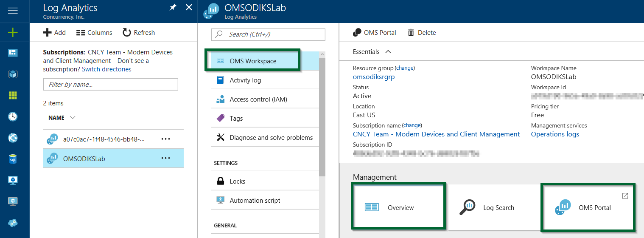Viewport: 644px width, 238px height.
Task: Click the resource menu scrollbar
Action: [x=322, y=117]
